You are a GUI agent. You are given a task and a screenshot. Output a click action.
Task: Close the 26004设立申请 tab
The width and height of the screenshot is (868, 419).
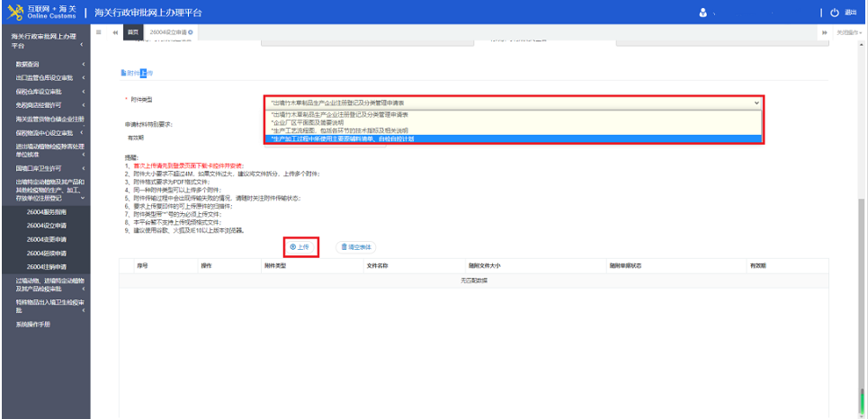[x=192, y=32]
